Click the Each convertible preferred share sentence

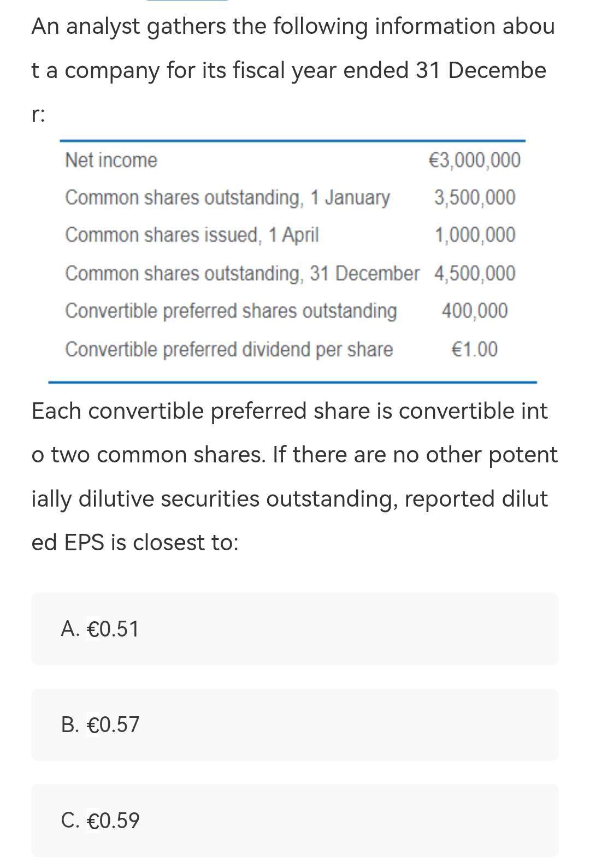[x=290, y=411]
